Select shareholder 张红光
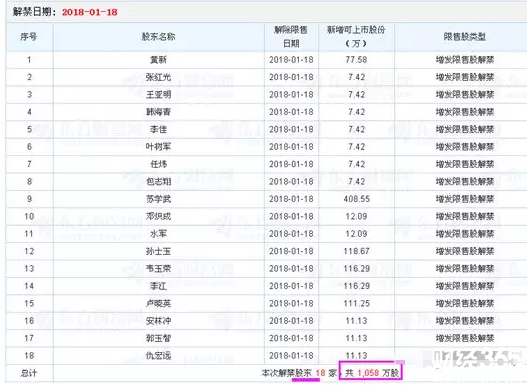 point(158,77)
